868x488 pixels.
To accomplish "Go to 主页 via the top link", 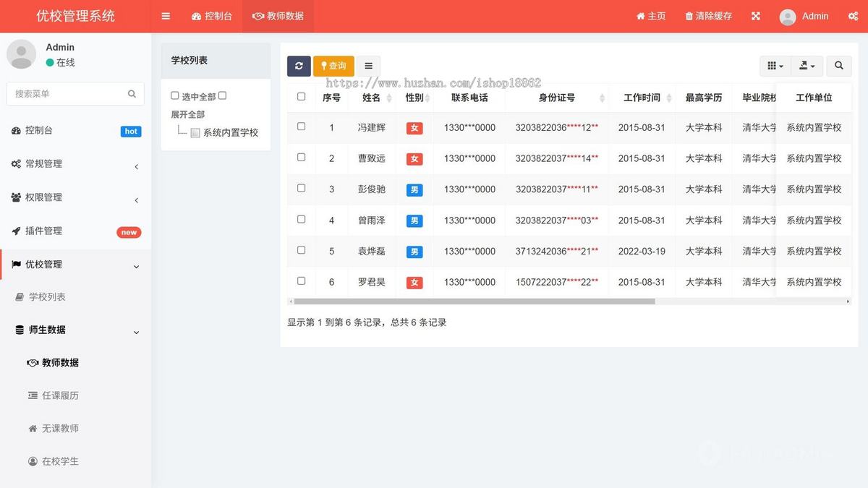I will coord(650,15).
